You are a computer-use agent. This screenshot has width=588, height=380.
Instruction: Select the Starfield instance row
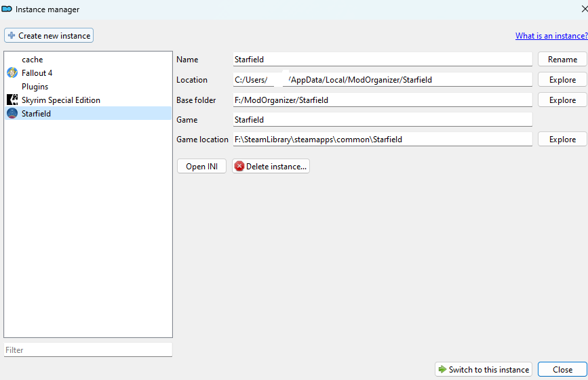(x=88, y=113)
